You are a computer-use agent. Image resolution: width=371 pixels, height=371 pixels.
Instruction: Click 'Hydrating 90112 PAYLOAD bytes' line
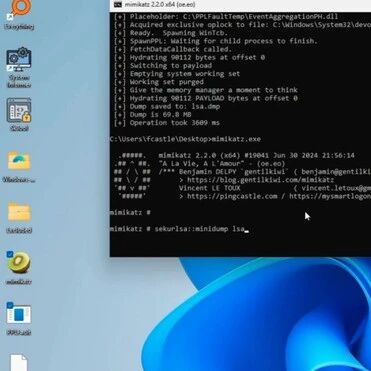[206, 98]
